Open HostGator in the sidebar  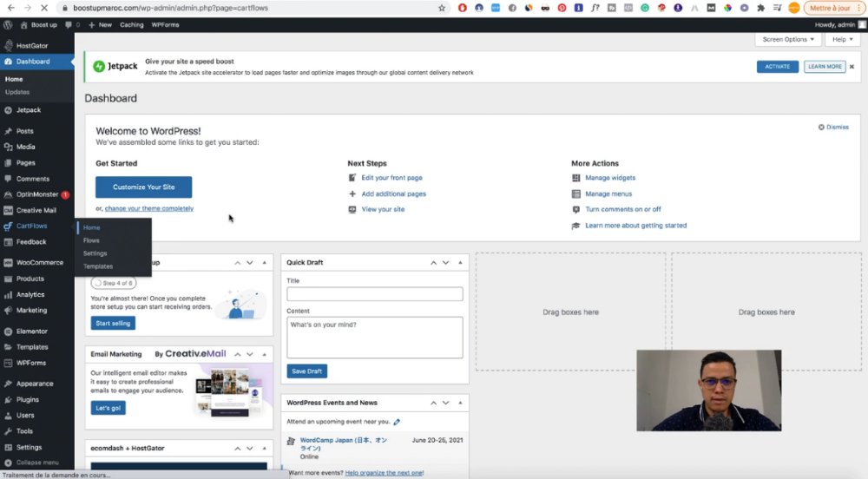click(x=32, y=46)
